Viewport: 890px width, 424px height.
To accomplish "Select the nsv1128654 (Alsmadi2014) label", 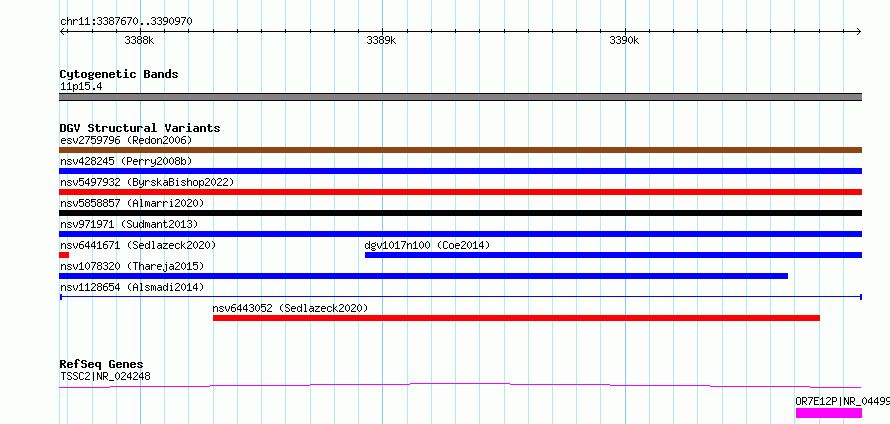I will point(132,287).
